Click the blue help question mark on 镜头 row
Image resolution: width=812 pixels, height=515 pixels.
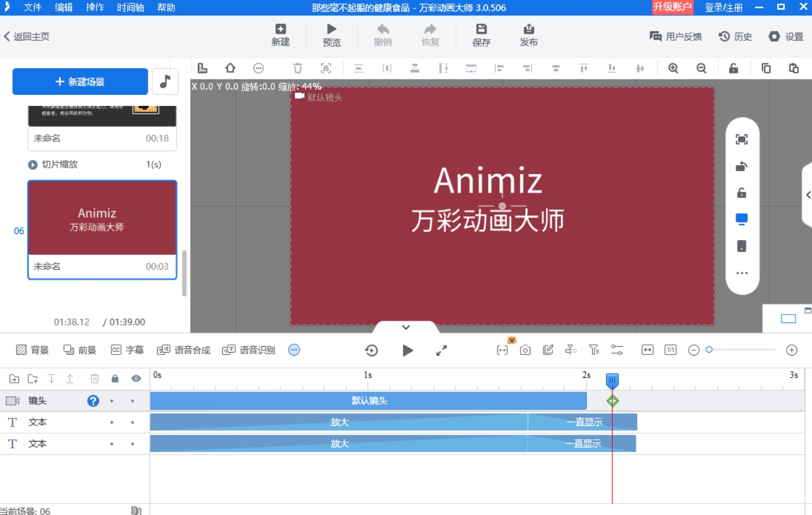coord(93,401)
